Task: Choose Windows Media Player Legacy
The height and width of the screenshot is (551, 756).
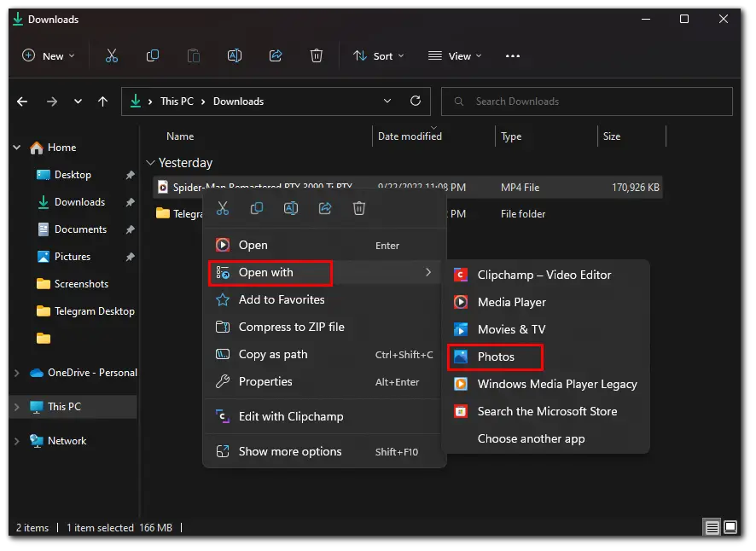Action: (x=545, y=384)
